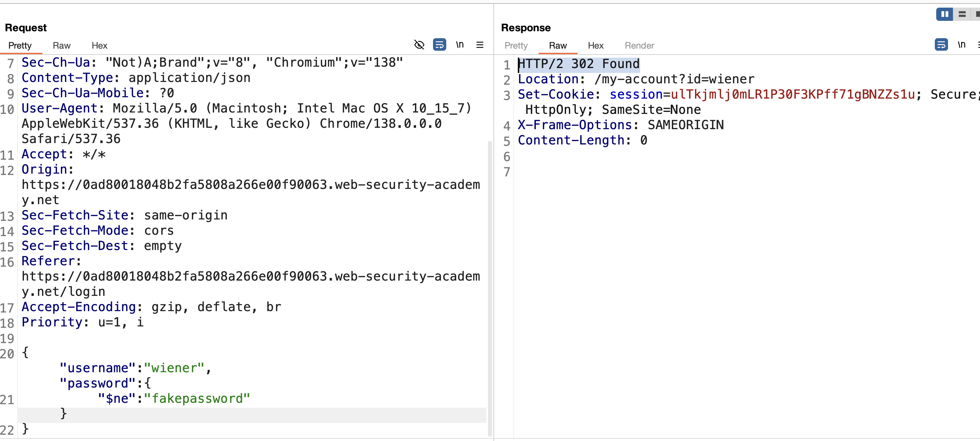The width and height of the screenshot is (980, 441).
Task: Toggle word wrap icon in Request pane
Action: (x=439, y=45)
